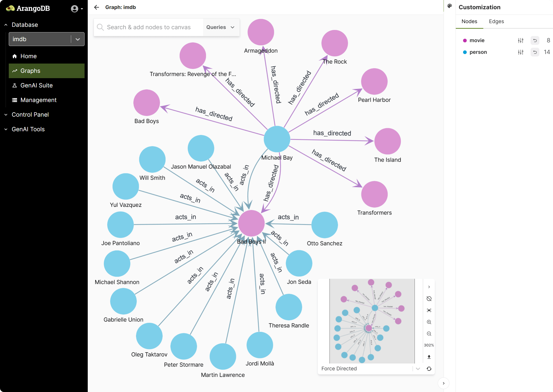This screenshot has height=392, width=553.
Task: Click the lasso selection disable icon
Action: [429, 299]
